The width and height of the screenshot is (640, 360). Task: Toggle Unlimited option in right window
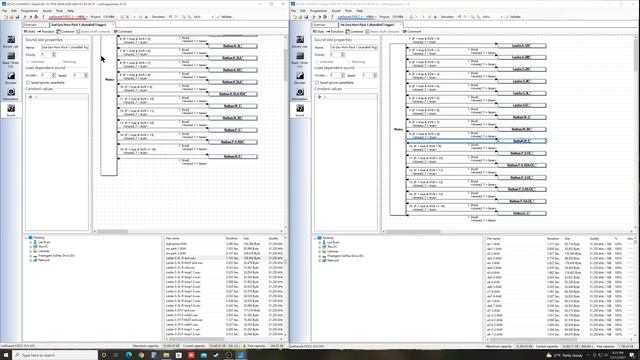(x=317, y=62)
